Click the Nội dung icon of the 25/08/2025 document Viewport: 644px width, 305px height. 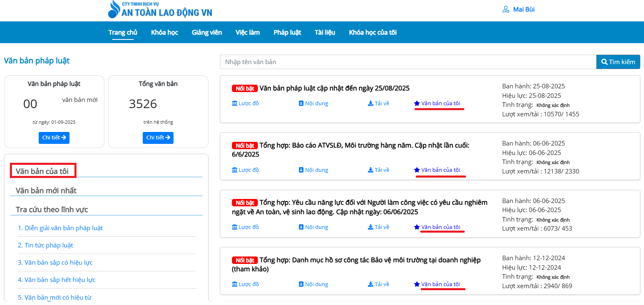[301, 104]
